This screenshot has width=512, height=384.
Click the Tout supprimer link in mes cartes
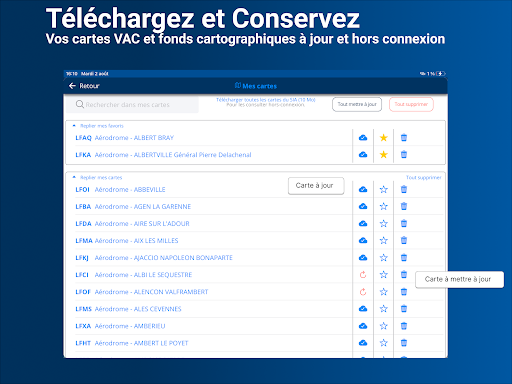(x=424, y=178)
